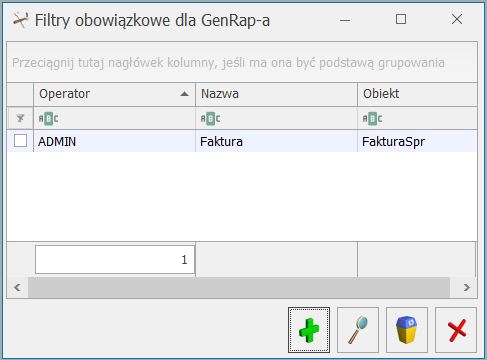Sort by the Operator column header
Image resolution: width=487 pixels, height=360 pixels.
pos(114,94)
